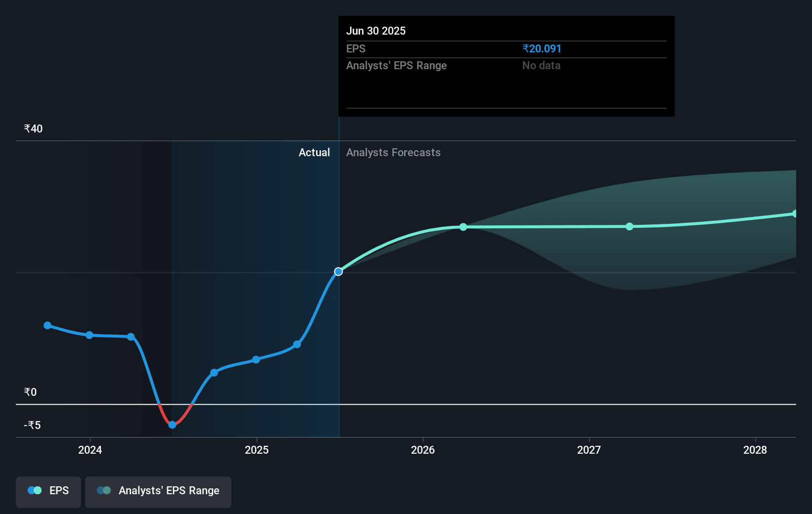Click the blue ₹20.091 EPS value
The image size is (812, 514).
[541, 48]
